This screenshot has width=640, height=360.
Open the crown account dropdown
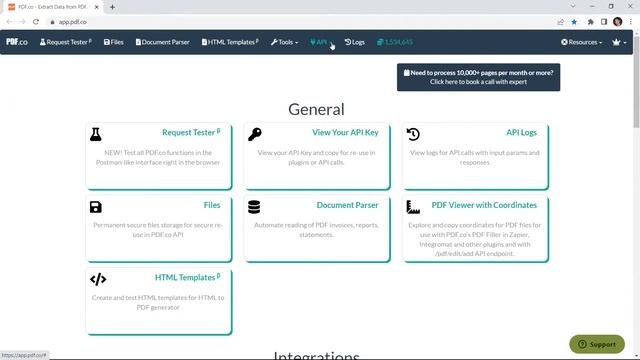coord(619,42)
